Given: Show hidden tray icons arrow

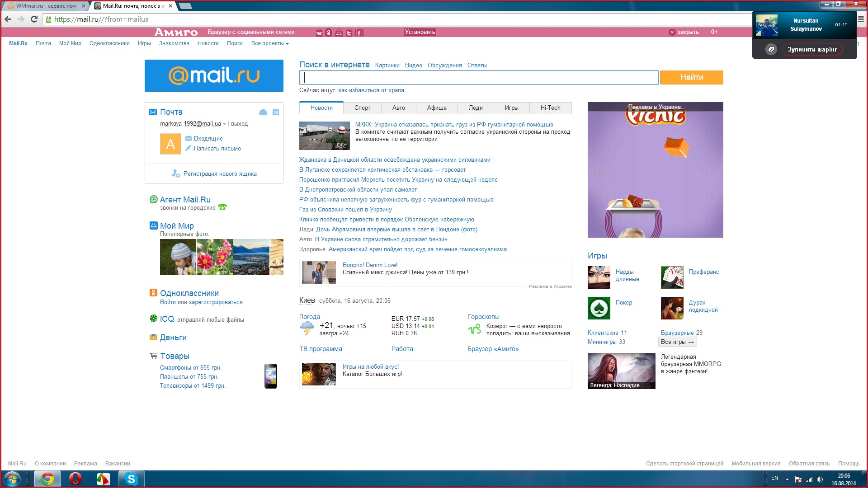Looking at the screenshot, I should (x=787, y=479).
